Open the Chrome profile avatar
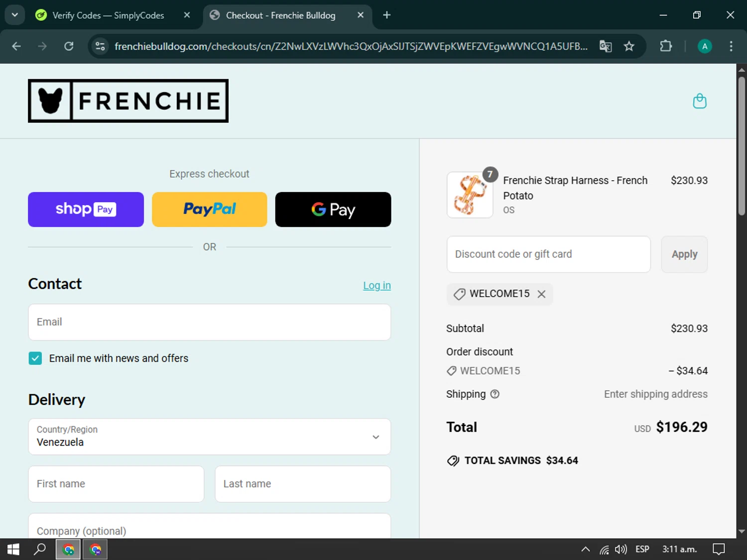Viewport: 747px width, 560px height. tap(704, 46)
